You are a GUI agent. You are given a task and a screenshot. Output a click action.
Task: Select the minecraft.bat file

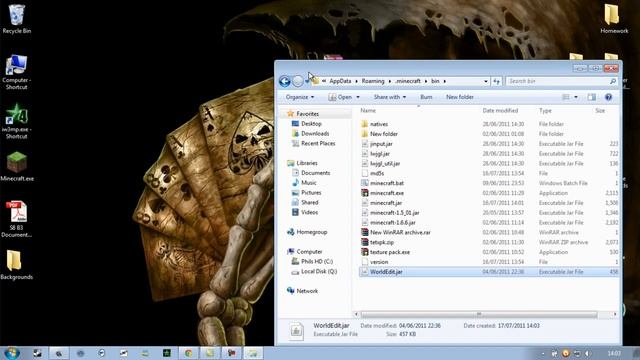coord(387,183)
